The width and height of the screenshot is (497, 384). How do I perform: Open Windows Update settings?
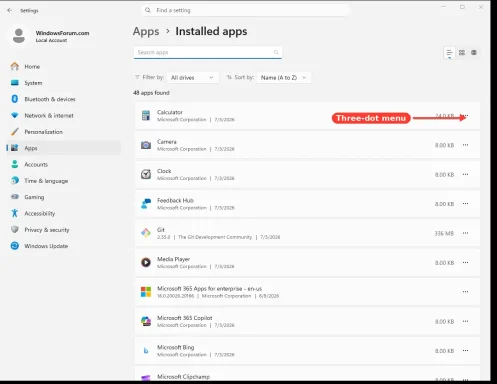click(63, 246)
